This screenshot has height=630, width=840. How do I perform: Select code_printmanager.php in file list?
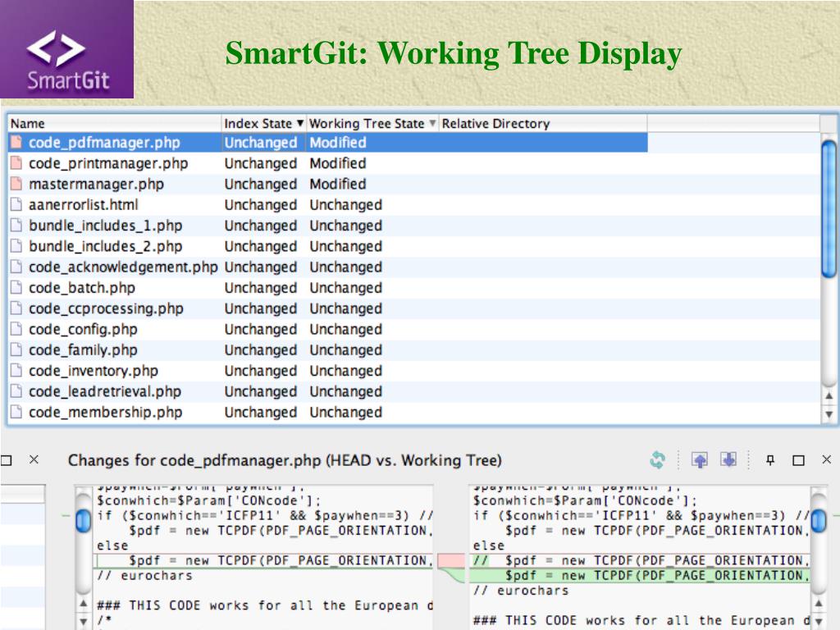coord(108,163)
